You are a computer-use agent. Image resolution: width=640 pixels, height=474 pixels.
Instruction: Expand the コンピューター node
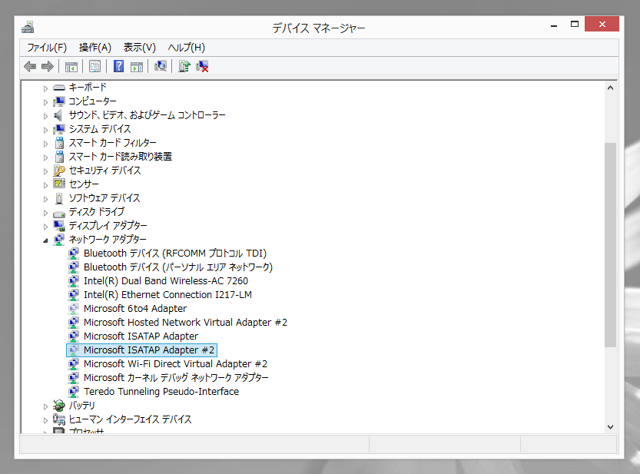tap(45, 102)
